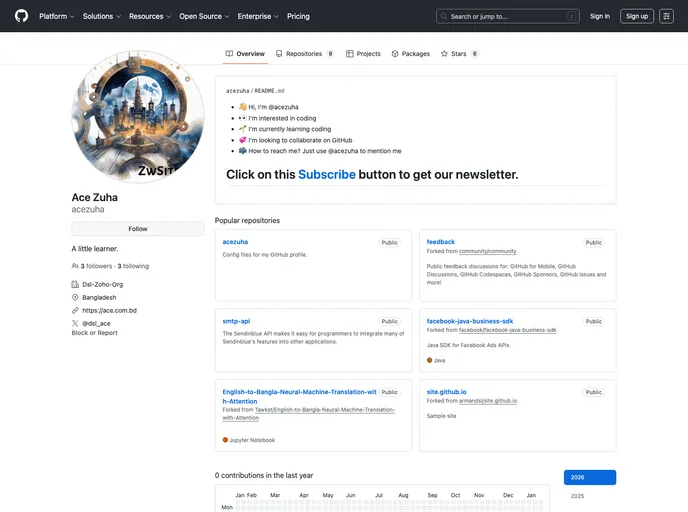Image resolution: width=688 pixels, height=512 pixels.
Task: Switch to the Repositories tab
Action: pos(304,54)
